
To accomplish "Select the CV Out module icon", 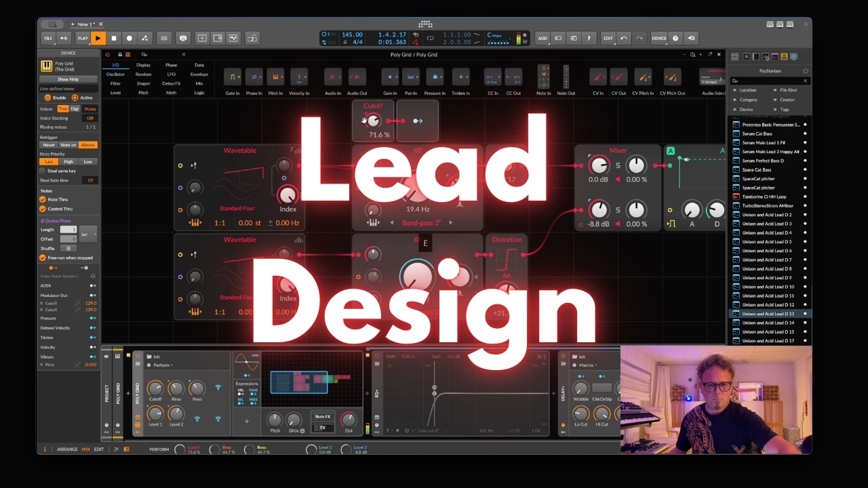I will (x=618, y=77).
